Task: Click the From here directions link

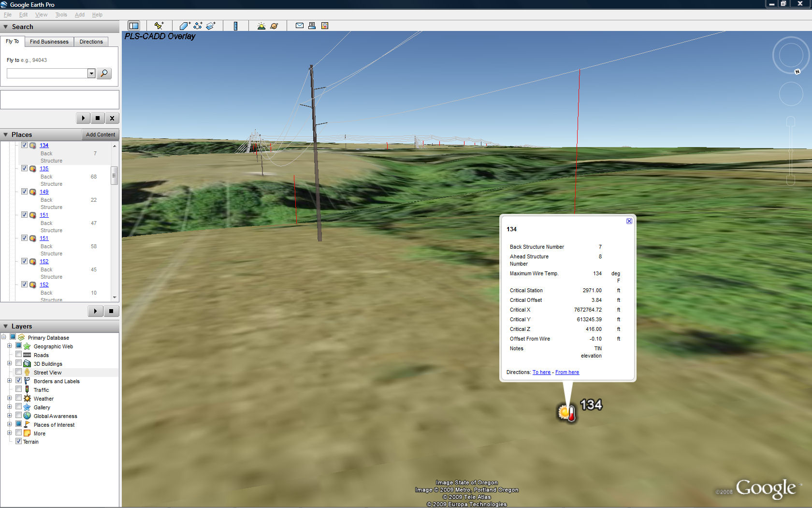Action: 567,372
